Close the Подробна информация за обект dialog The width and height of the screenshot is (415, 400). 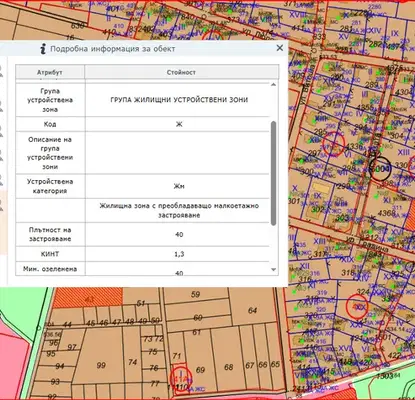click(280, 48)
